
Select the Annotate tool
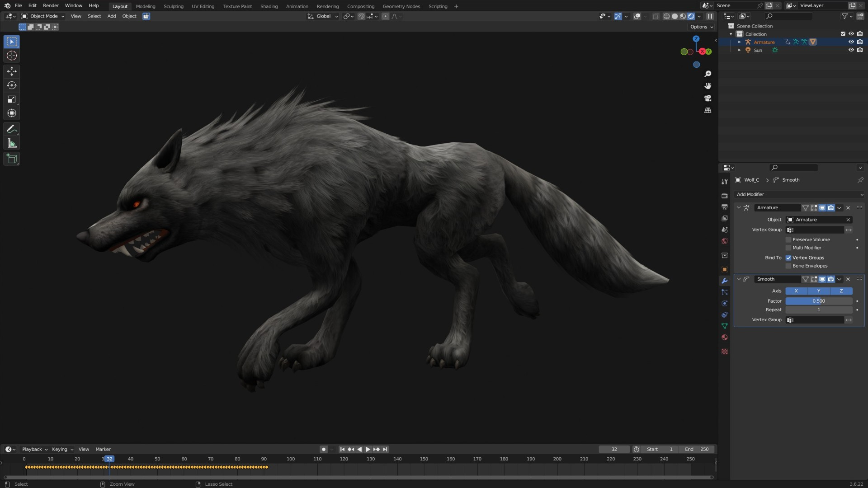pyautogui.click(x=12, y=130)
